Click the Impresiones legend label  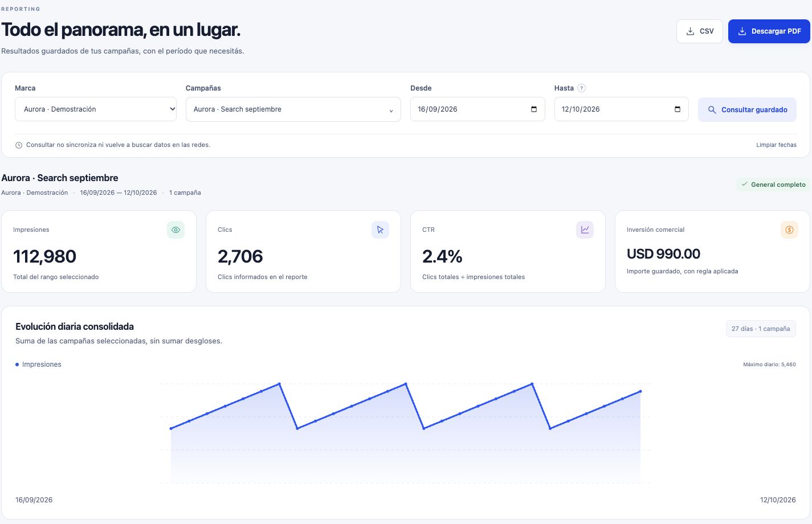click(42, 365)
